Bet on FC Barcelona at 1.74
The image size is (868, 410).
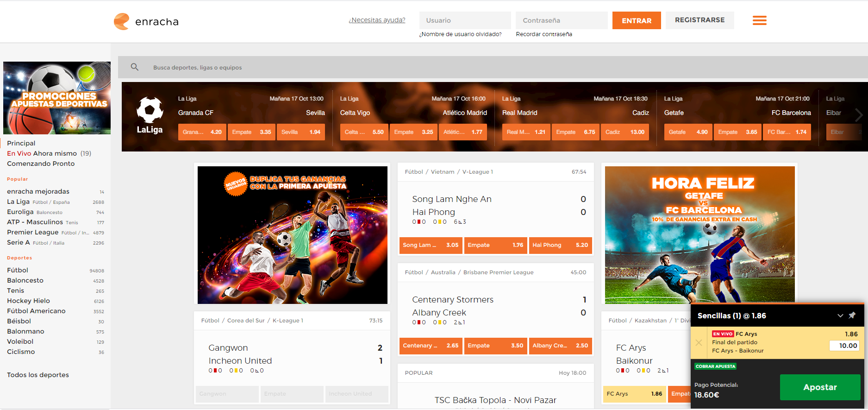[787, 132]
